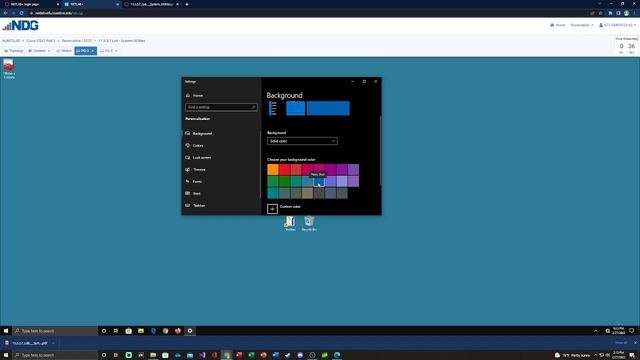Choose the navy blue highlighted swatch
Viewport: 640px width, 360px height.
coord(319,181)
